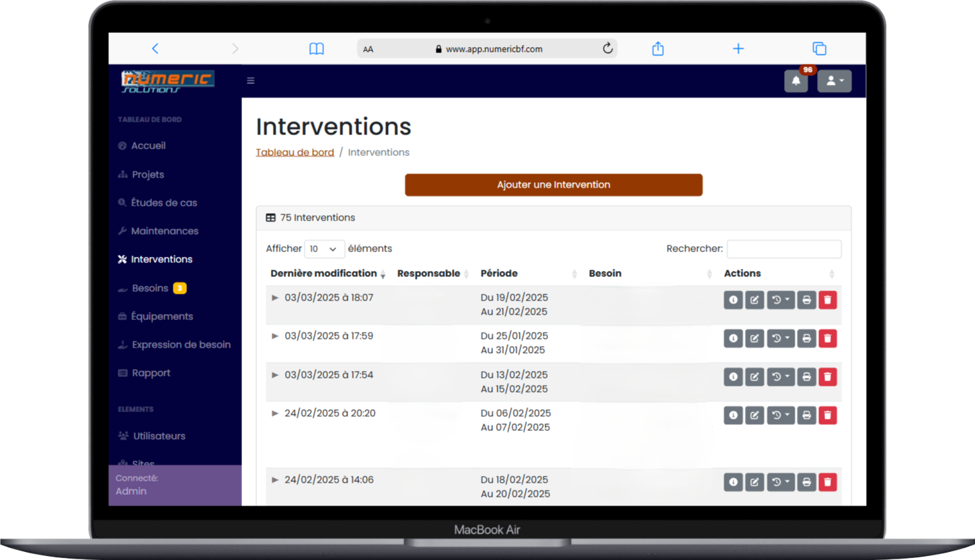Go to Équipements in the sidebar
This screenshot has width=975, height=560.
(161, 317)
